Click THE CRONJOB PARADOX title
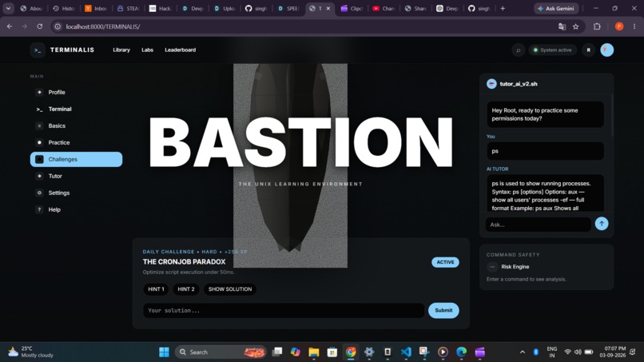Image resolution: width=644 pixels, height=362 pixels. pos(184,262)
